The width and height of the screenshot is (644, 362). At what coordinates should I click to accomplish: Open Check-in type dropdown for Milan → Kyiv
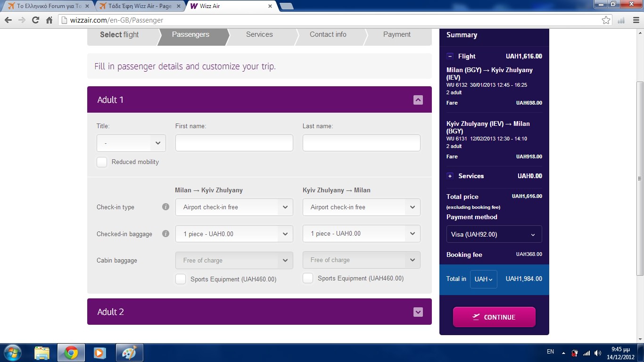[234, 207]
